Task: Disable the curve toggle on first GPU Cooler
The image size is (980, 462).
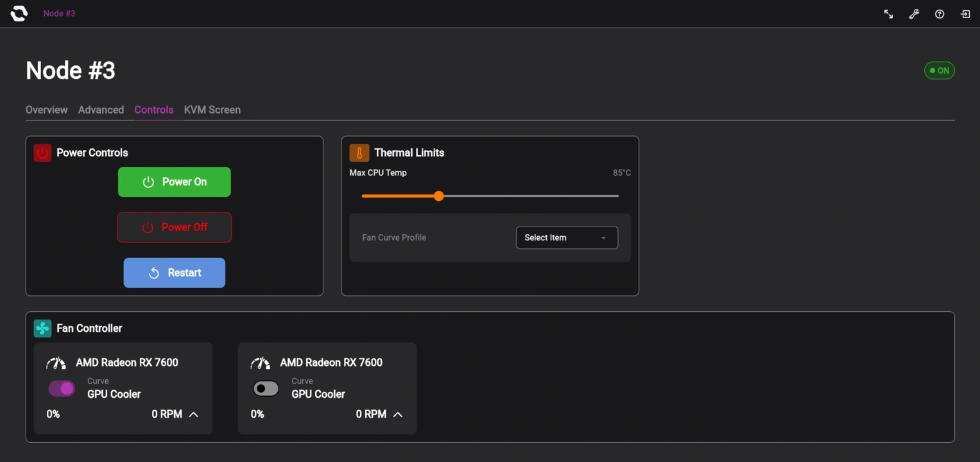Action: tap(61, 388)
